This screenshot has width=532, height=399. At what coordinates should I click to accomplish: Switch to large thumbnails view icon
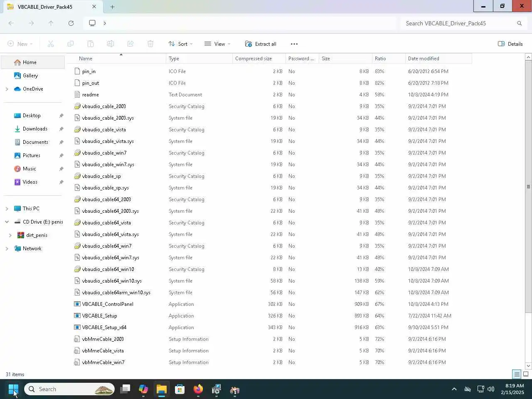pos(526,374)
